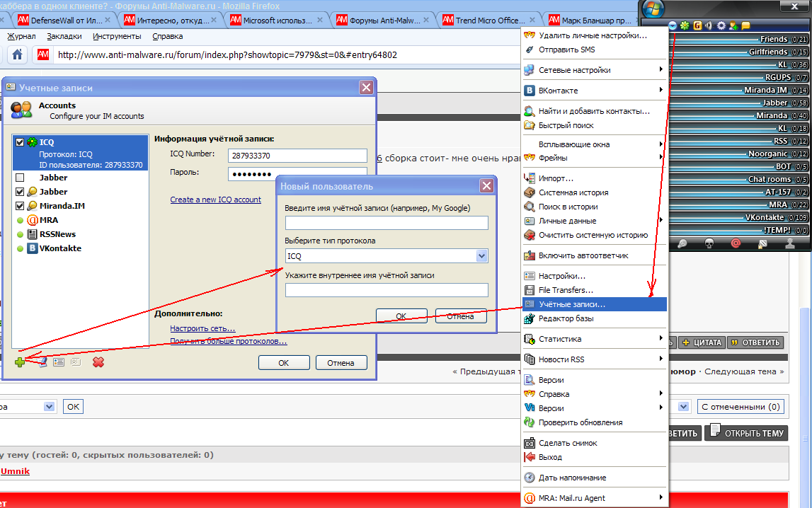Click the Firefox home button
Viewport: 812px width, 508px height.
click(x=17, y=54)
